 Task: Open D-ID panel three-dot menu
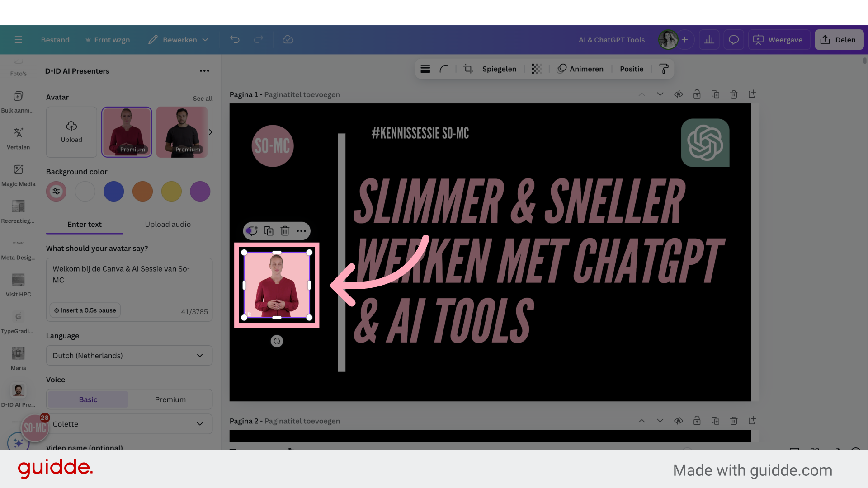coord(204,71)
